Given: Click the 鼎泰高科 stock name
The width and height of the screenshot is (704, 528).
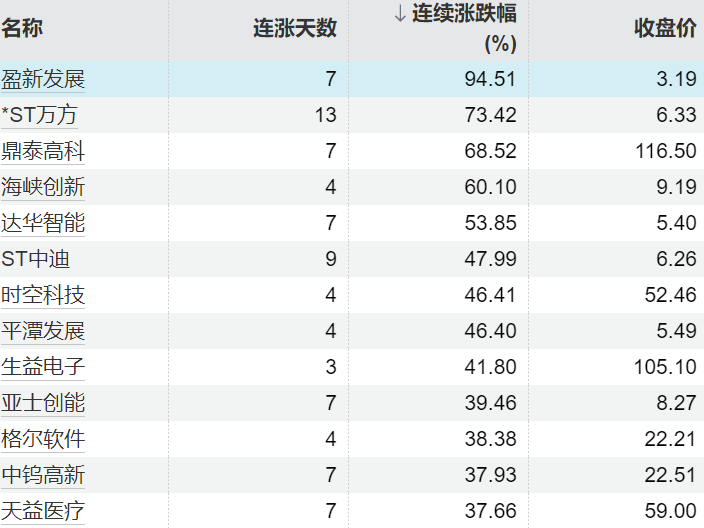Looking at the screenshot, I should [43, 152].
